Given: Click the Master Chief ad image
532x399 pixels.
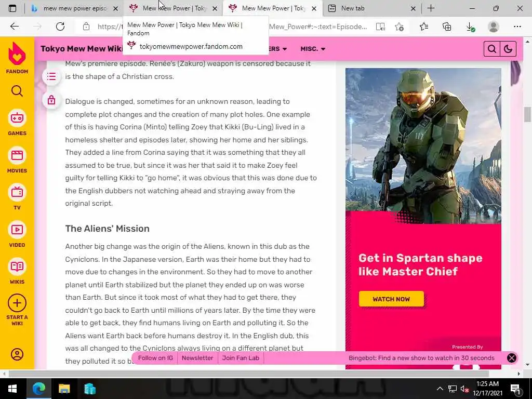Looking at the screenshot, I should click(423, 146).
